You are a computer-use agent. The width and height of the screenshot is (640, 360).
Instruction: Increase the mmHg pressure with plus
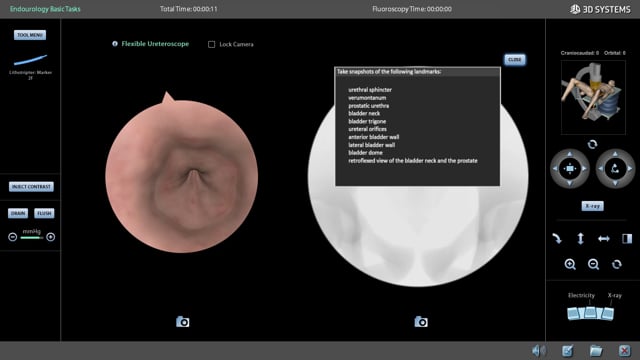coord(51,237)
